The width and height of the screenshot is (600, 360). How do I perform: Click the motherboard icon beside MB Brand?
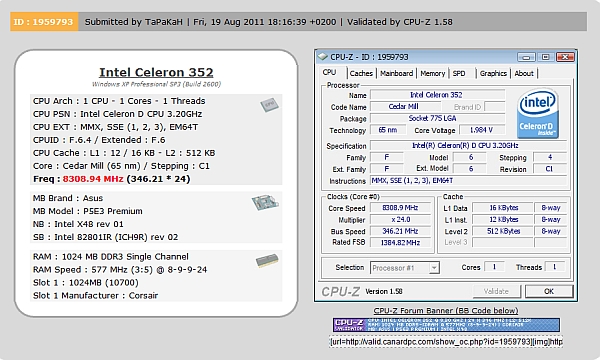[265, 202]
